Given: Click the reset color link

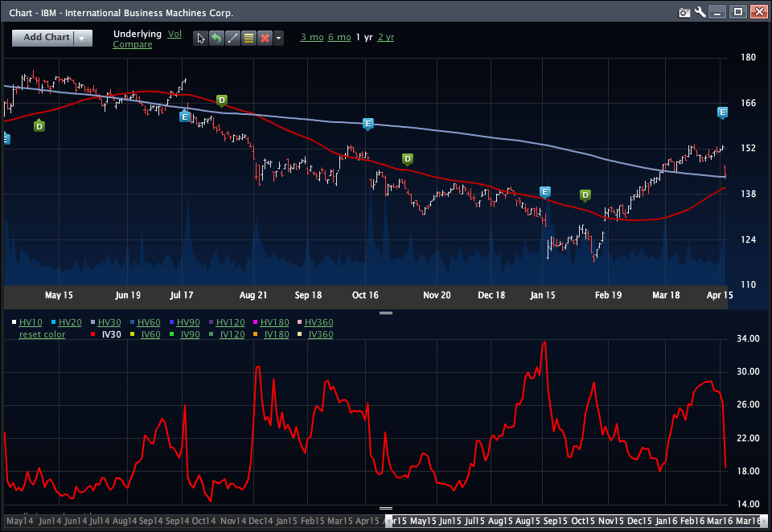Looking at the screenshot, I should (x=42, y=334).
